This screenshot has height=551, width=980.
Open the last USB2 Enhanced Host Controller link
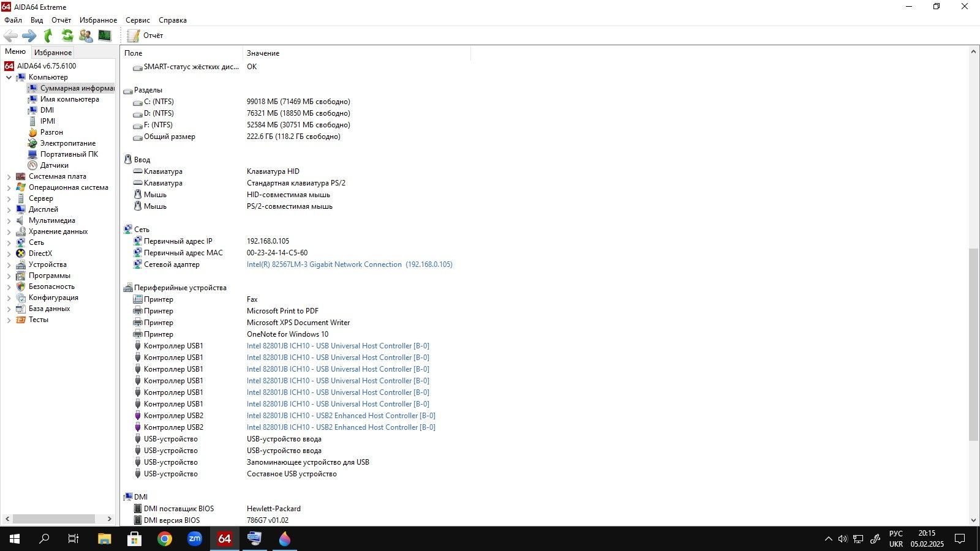click(x=341, y=427)
